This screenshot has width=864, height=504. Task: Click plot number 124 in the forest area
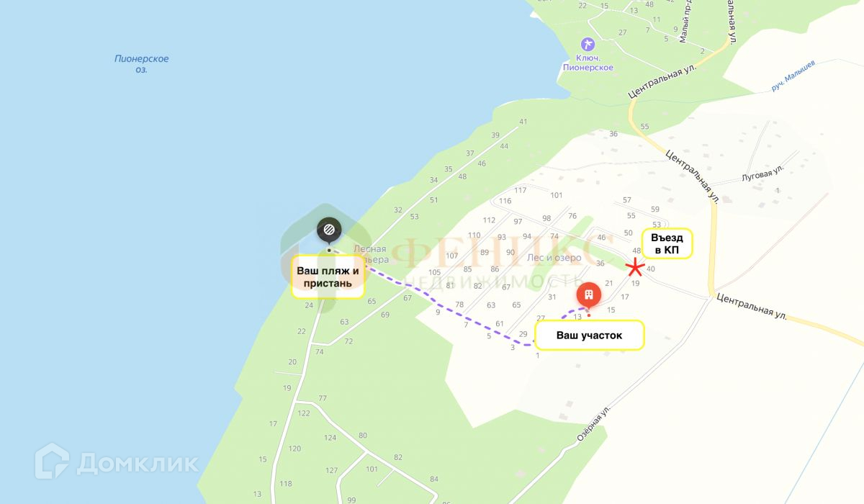330,438
